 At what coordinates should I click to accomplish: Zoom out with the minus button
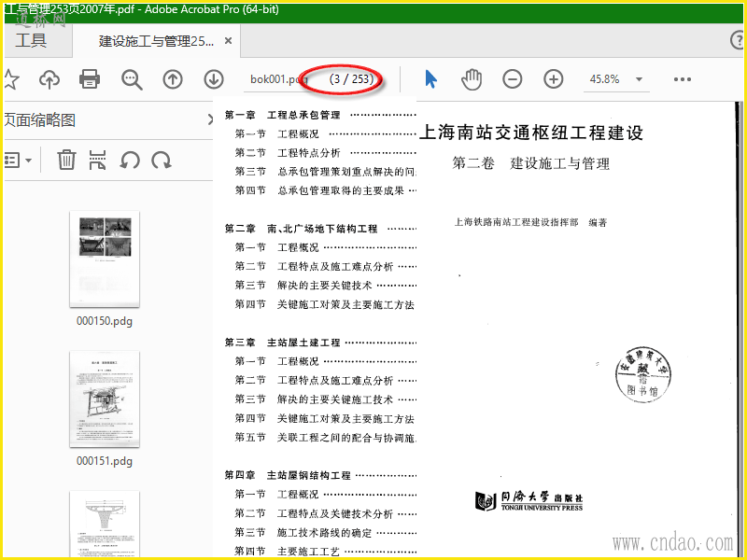(x=512, y=79)
